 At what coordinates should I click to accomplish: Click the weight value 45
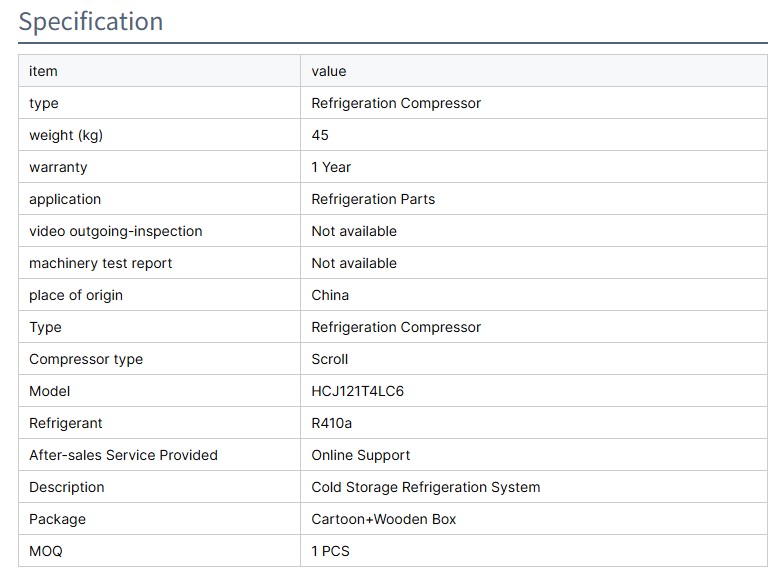[x=320, y=135]
